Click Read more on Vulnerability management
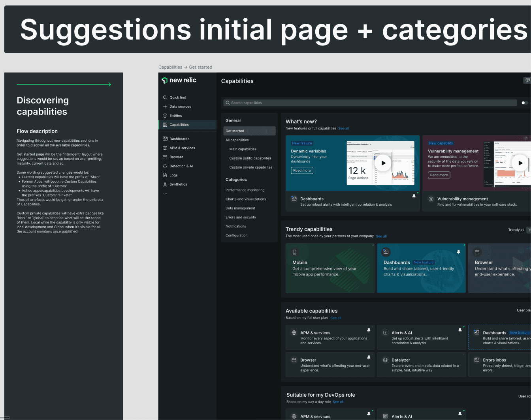The image size is (531, 420). point(439,175)
